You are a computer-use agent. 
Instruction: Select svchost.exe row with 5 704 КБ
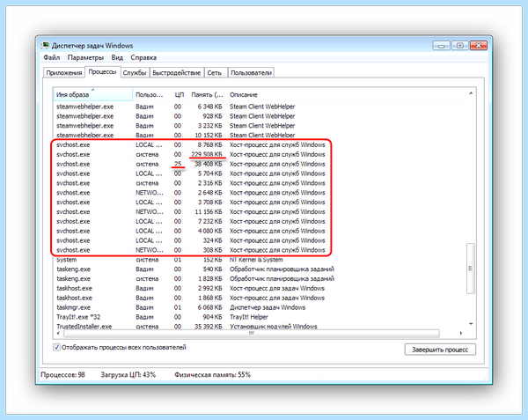(260, 173)
